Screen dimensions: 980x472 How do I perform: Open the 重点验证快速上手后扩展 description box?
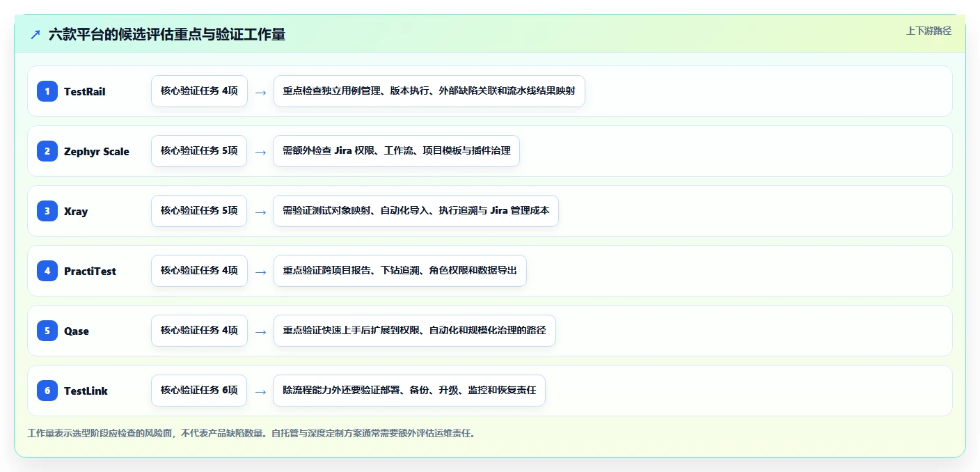414,331
